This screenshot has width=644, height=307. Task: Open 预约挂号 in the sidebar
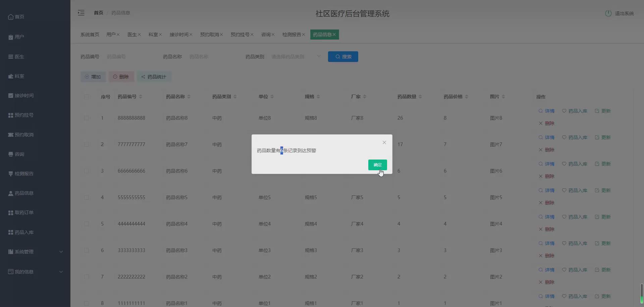[23, 115]
